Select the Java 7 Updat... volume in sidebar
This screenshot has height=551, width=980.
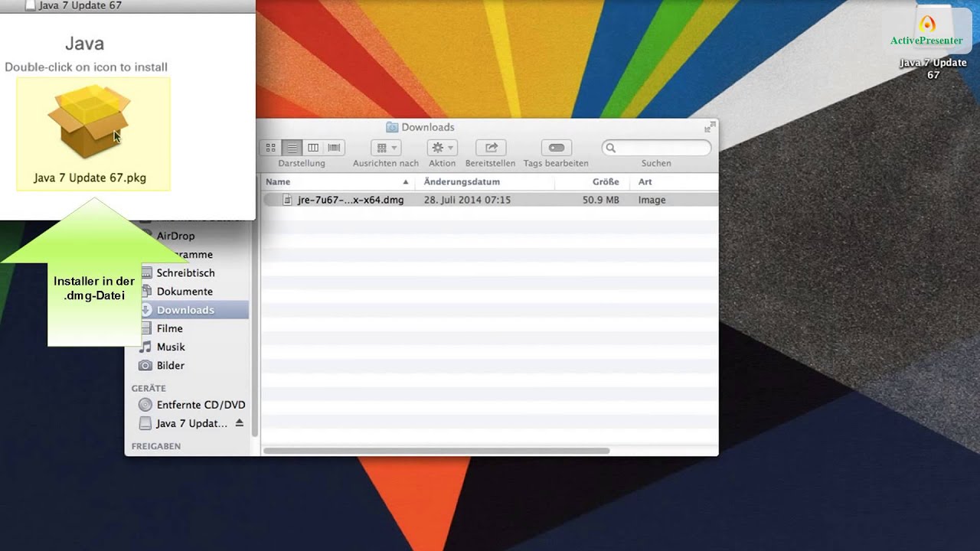(191, 423)
